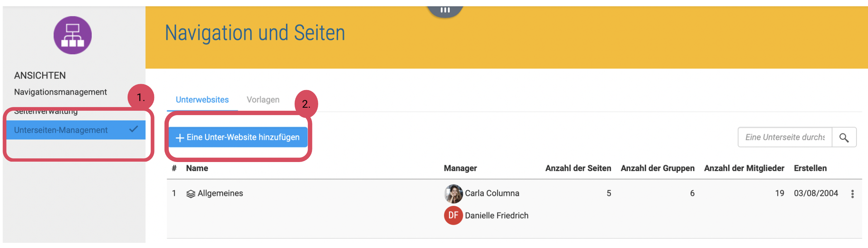Click Carla Columna's avatar photo
Image resolution: width=868 pixels, height=248 pixels.
click(453, 194)
